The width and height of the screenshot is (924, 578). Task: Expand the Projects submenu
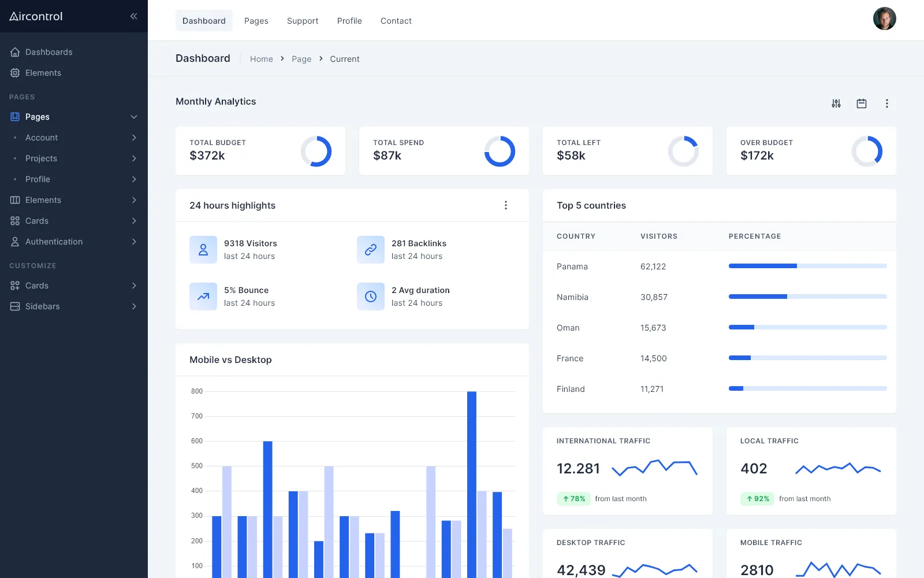pyautogui.click(x=134, y=158)
